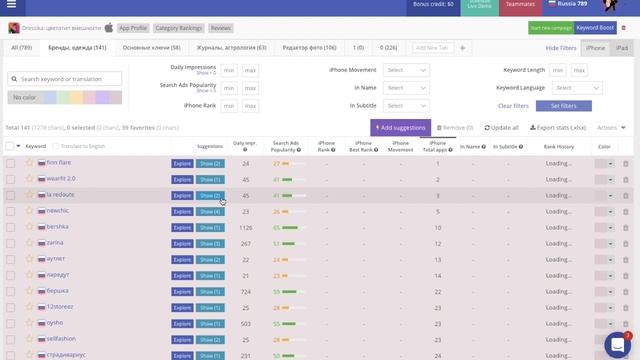Open the chat support widget
The height and width of the screenshot is (360, 640).
point(618,344)
